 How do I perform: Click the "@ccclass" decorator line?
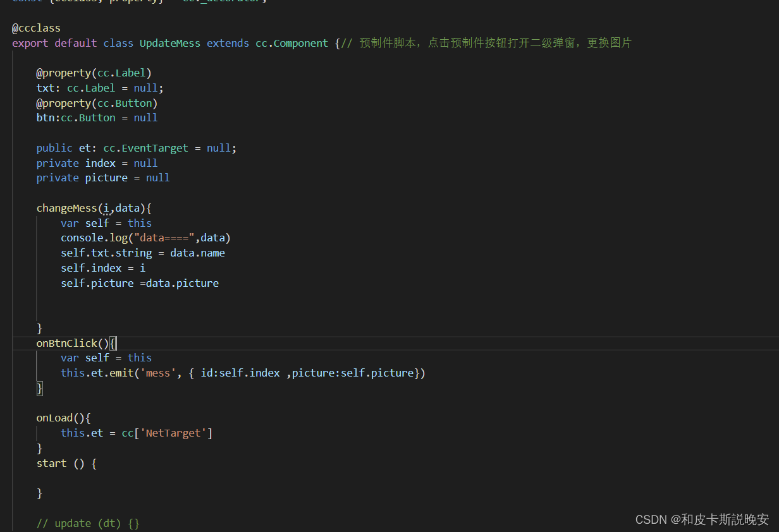pyautogui.click(x=36, y=28)
